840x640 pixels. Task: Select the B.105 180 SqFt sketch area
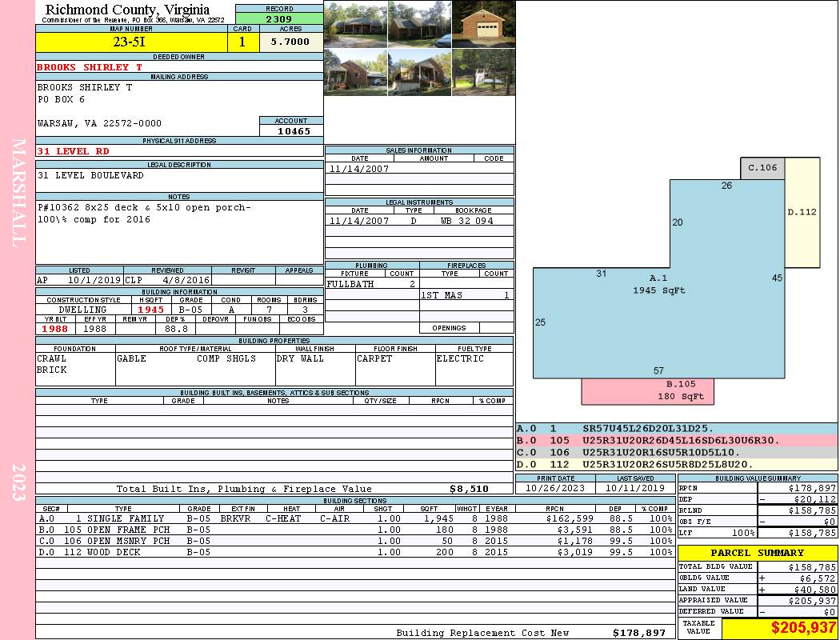tap(648, 391)
